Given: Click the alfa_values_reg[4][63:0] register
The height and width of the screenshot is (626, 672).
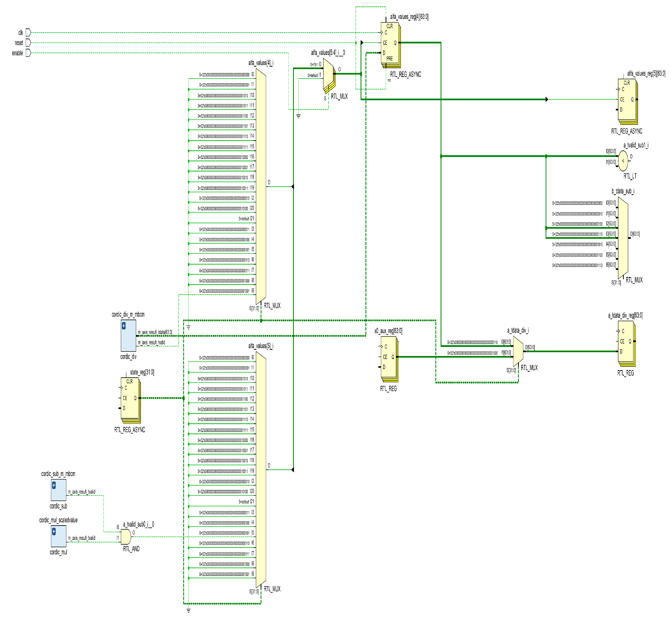Looking at the screenshot, I should coord(389,43).
